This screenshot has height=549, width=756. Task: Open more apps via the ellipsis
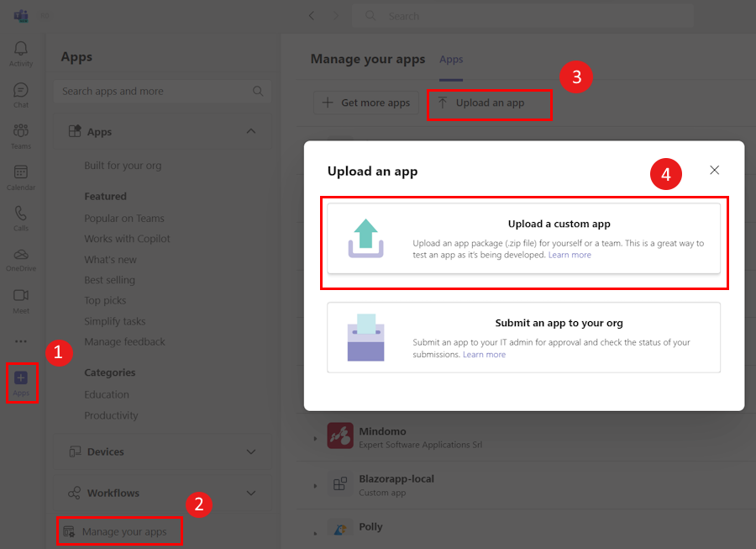(20, 340)
